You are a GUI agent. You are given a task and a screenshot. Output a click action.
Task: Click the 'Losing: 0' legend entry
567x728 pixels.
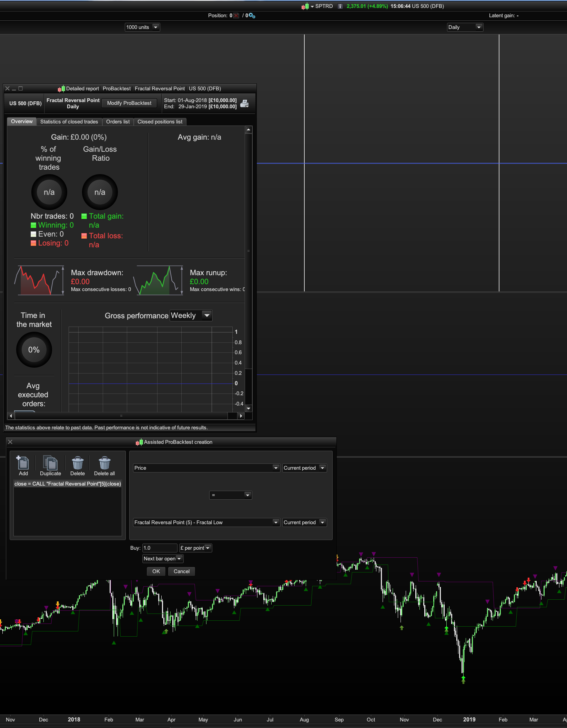point(50,243)
